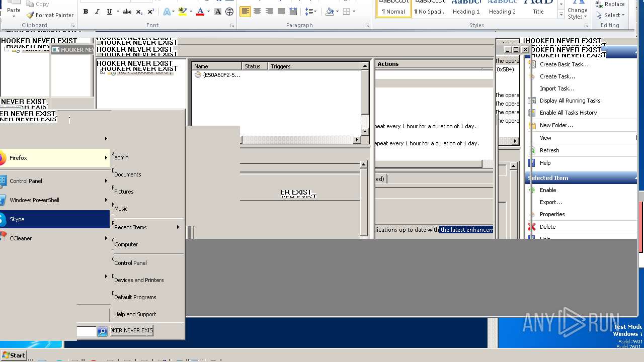Click Refresh in Actions pane
644x362 pixels.
point(549,150)
